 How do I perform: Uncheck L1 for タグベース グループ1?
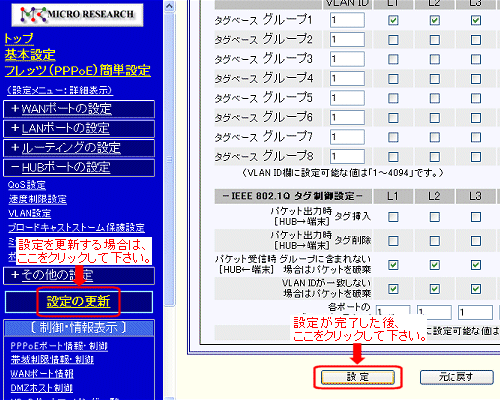(393, 20)
